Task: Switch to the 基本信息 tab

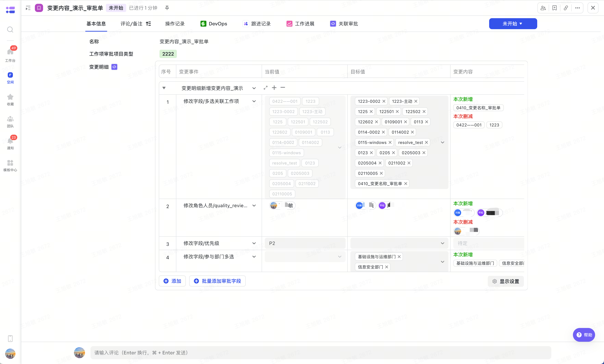Action: click(x=96, y=24)
